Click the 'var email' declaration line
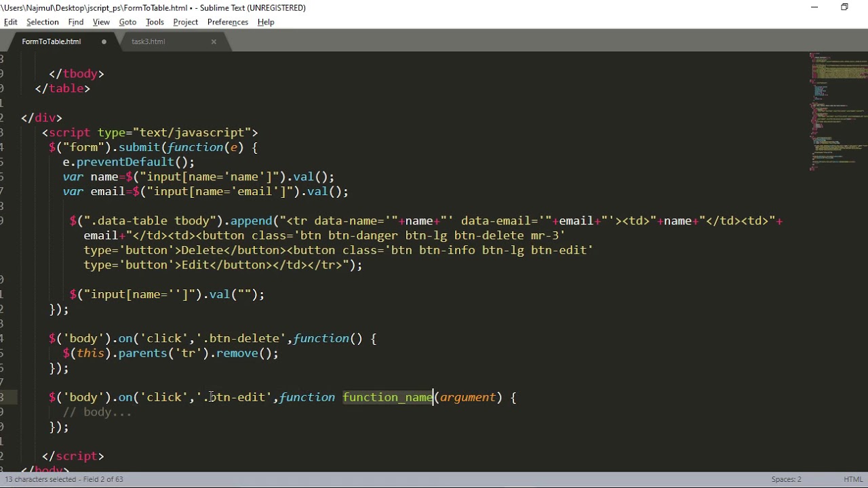The width and height of the screenshot is (868, 488). [x=205, y=192]
